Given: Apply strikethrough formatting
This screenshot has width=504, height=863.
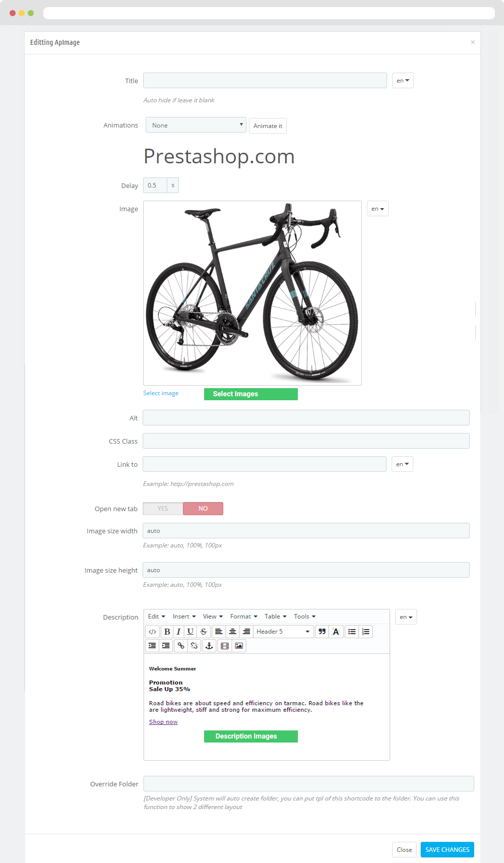Looking at the screenshot, I should [204, 632].
